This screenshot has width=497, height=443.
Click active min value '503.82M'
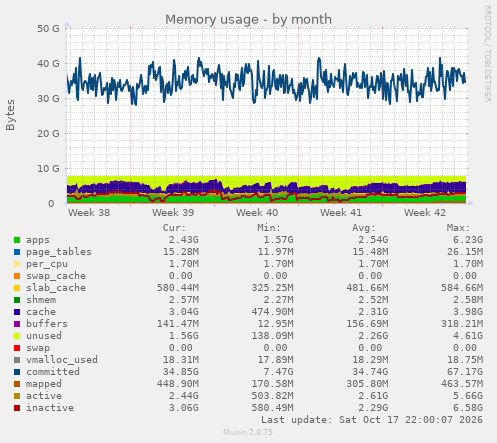[273, 396]
